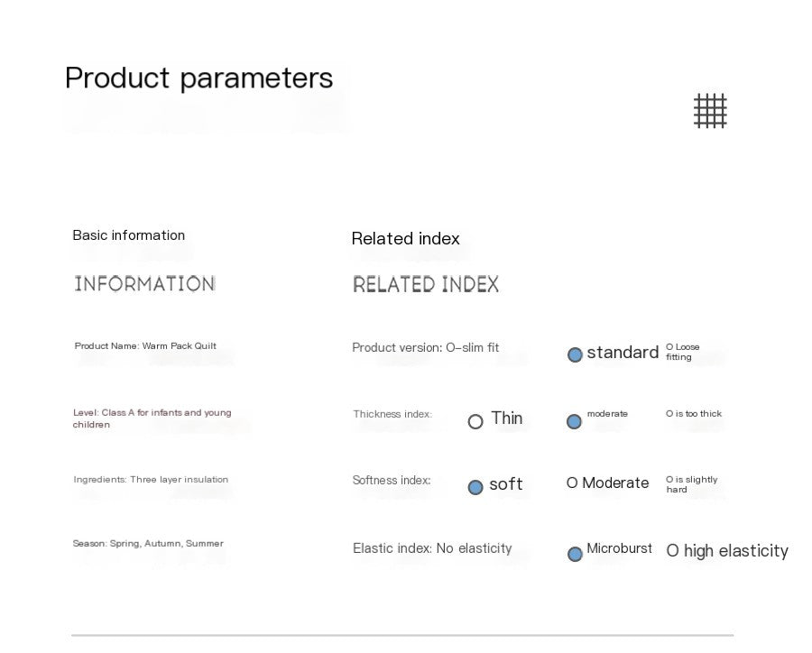
Task: Select the blue moderate thickness radio button
Action: pos(574,421)
